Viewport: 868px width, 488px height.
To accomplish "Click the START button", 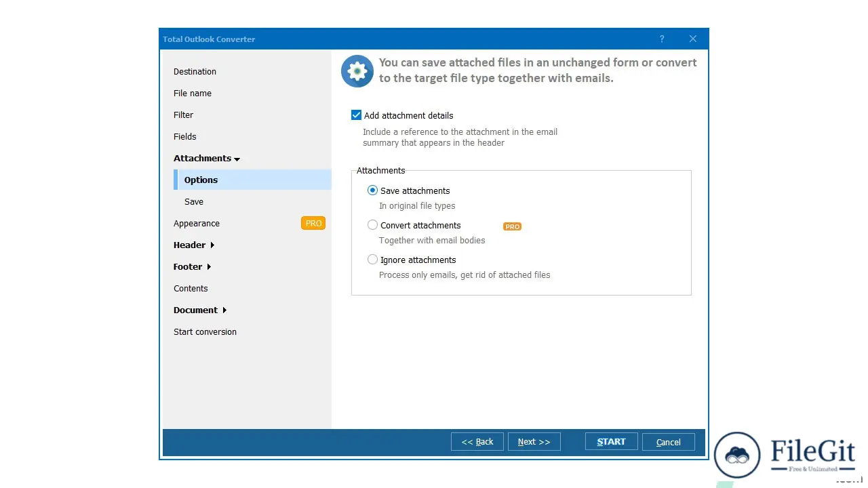I will pos(611,442).
